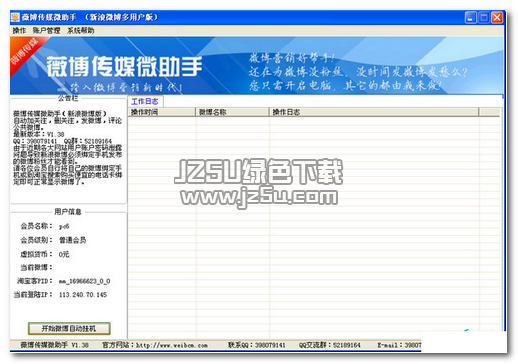Click the 用户信息 group heading
The height and width of the screenshot is (364, 518).
68,212
